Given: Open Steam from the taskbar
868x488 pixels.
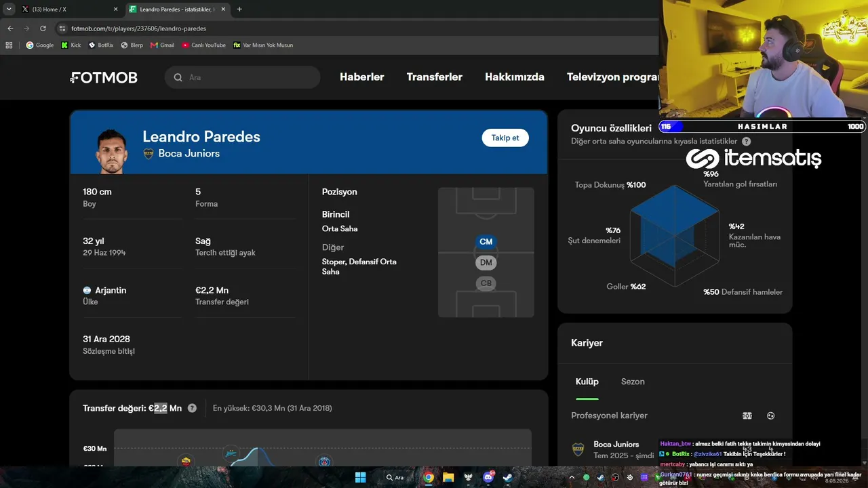Looking at the screenshot, I should [507, 477].
